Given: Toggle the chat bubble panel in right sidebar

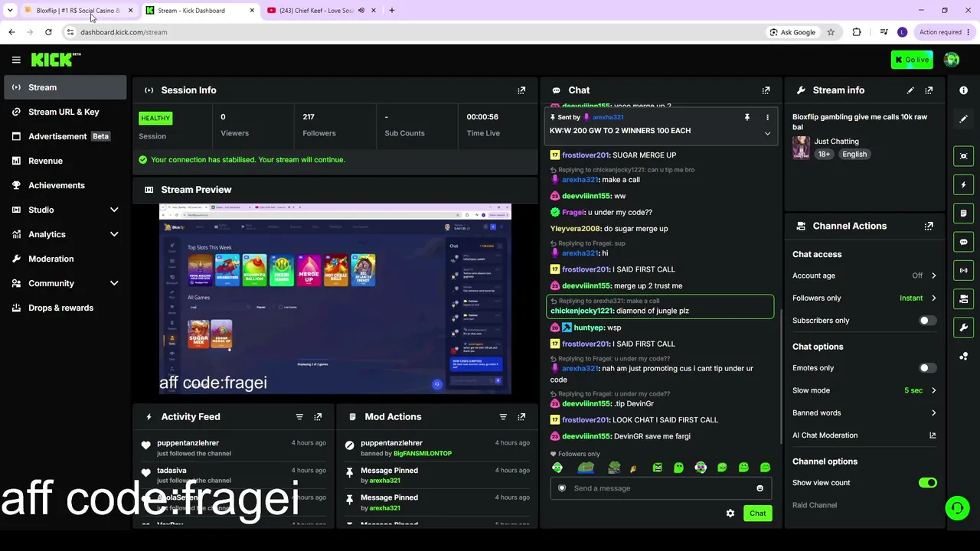Looking at the screenshot, I should pos(964,242).
